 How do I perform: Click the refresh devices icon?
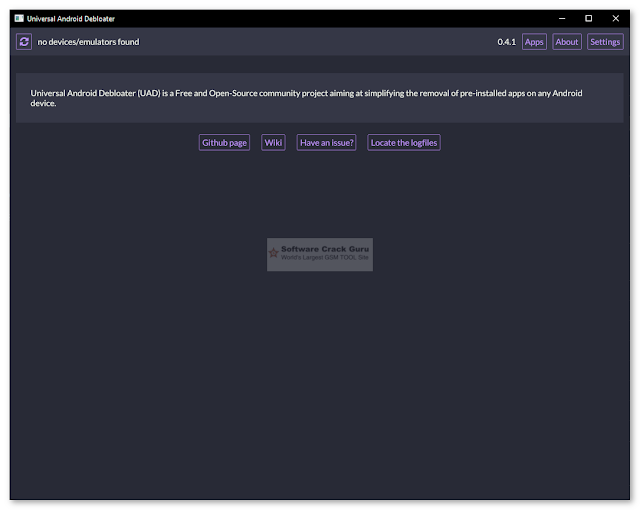click(24, 42)
